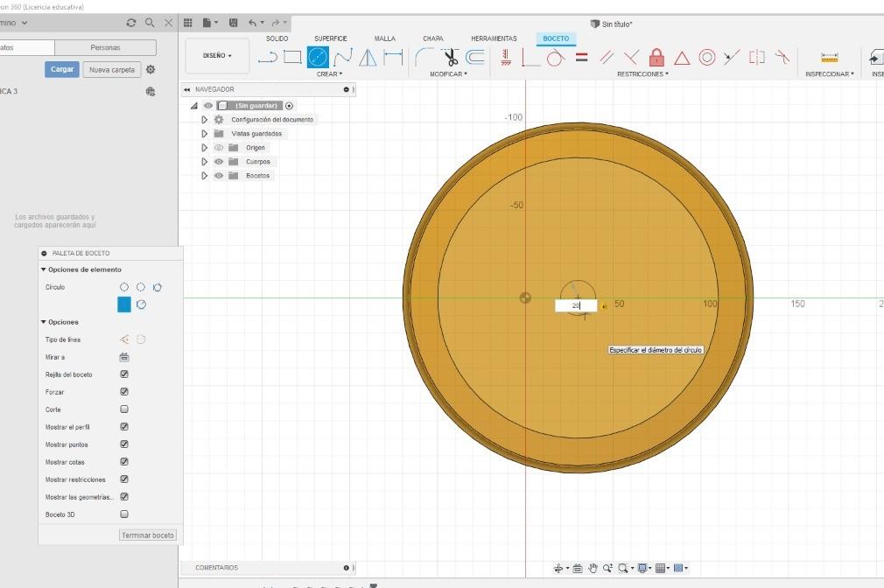Viewport: 884px width, 588px height.
Task: Enable the Boceto 3D checkbox
Action: [x=124, y=514]
